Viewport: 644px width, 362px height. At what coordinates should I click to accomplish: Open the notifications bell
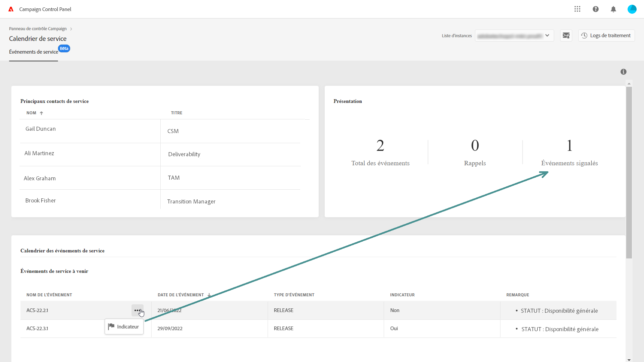[x=613, y=9]
